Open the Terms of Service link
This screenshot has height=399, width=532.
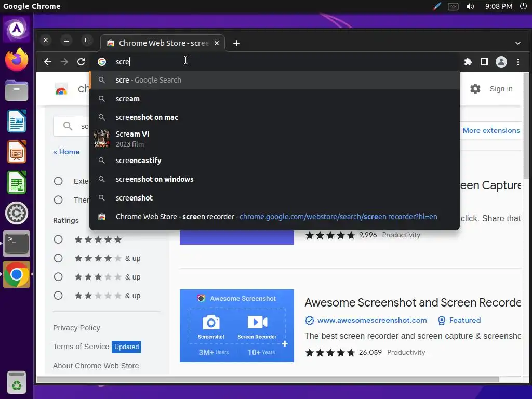pos(81,347)
